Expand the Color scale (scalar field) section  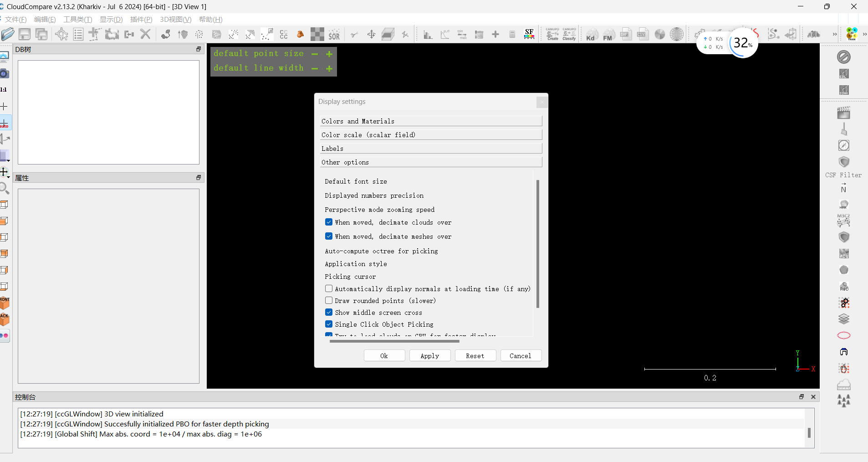pyautogui.click(x=431, y=135)
